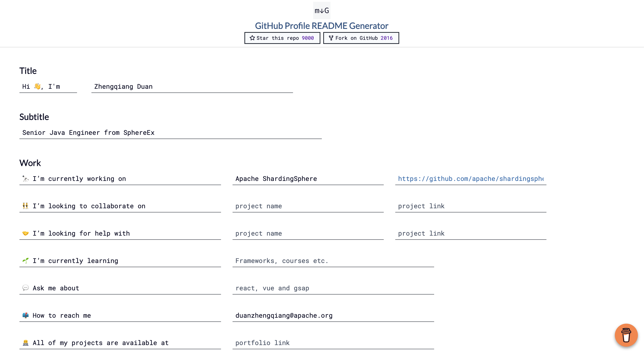The width and height of the screenshot is (644, 351).
Task: Click Fork on GitHub button
Action: point(361,38)
